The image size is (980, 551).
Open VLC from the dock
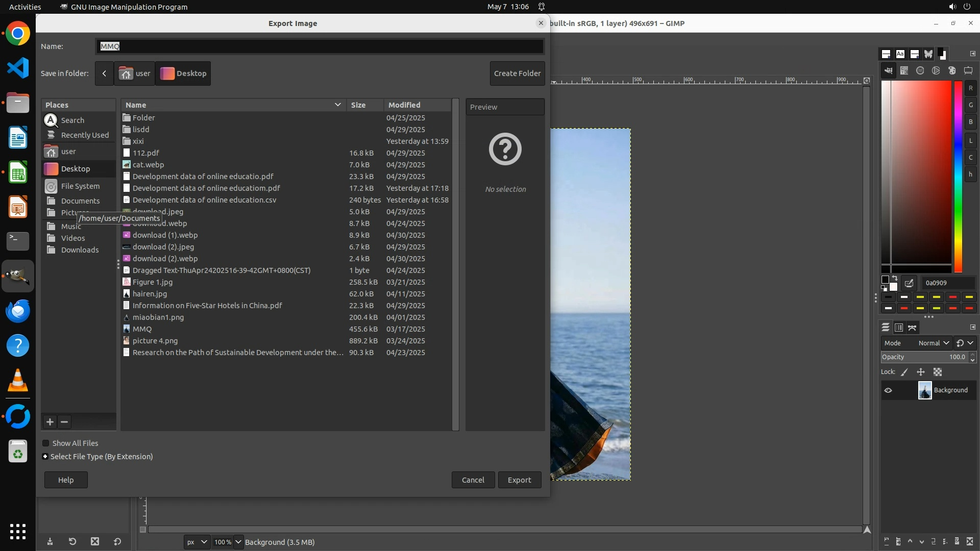click(x=18, y=381)
